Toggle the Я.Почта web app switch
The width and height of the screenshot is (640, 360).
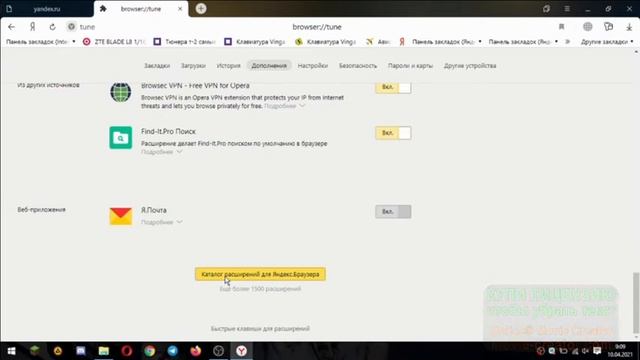point(393,212)
